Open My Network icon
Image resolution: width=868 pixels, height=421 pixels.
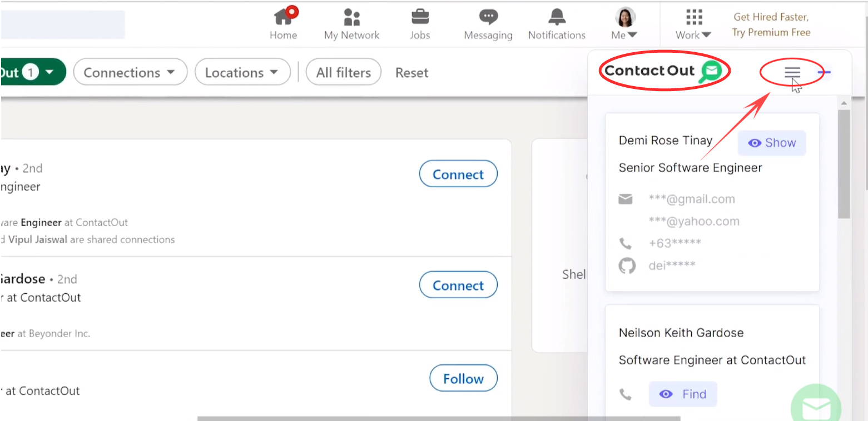351,17
